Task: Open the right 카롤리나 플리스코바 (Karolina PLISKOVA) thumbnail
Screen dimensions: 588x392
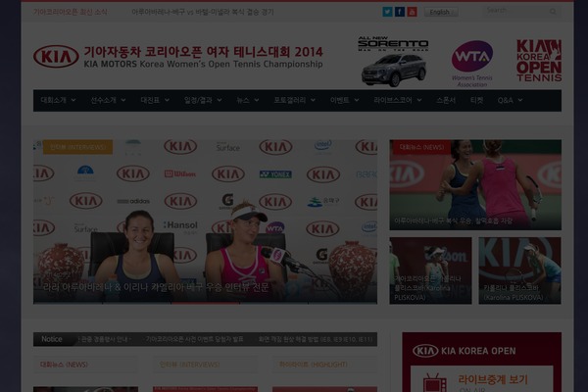Action: (519, 270)
